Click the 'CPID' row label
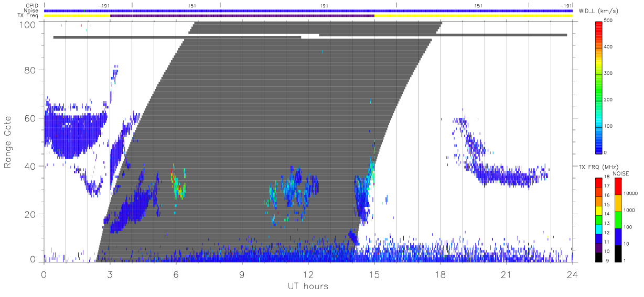Image resolution: width=644 pixels, height=297 pixels. [x=33, y=5]
